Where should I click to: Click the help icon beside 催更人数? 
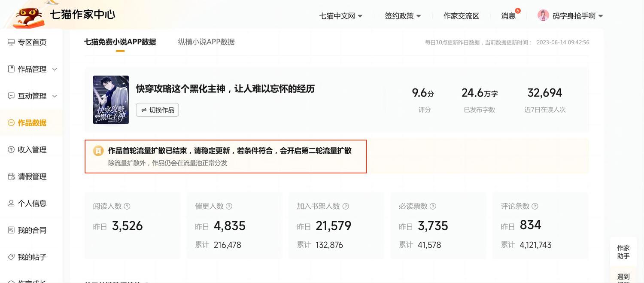coord(229,206)
